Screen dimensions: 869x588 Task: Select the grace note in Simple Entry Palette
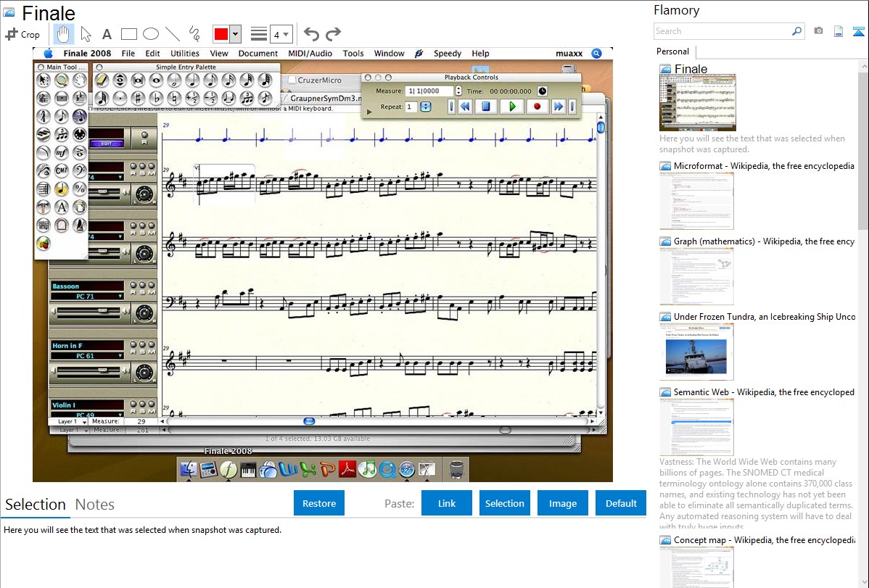coord(265,99)
